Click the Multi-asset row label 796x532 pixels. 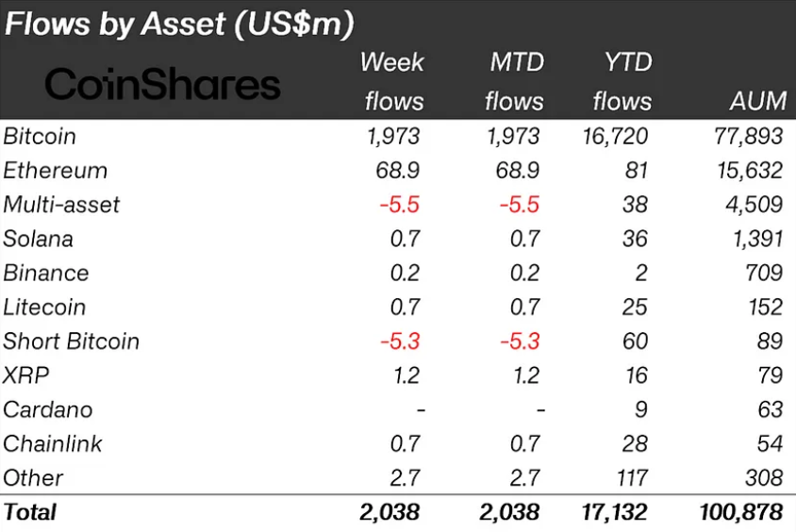coord(61,205)
